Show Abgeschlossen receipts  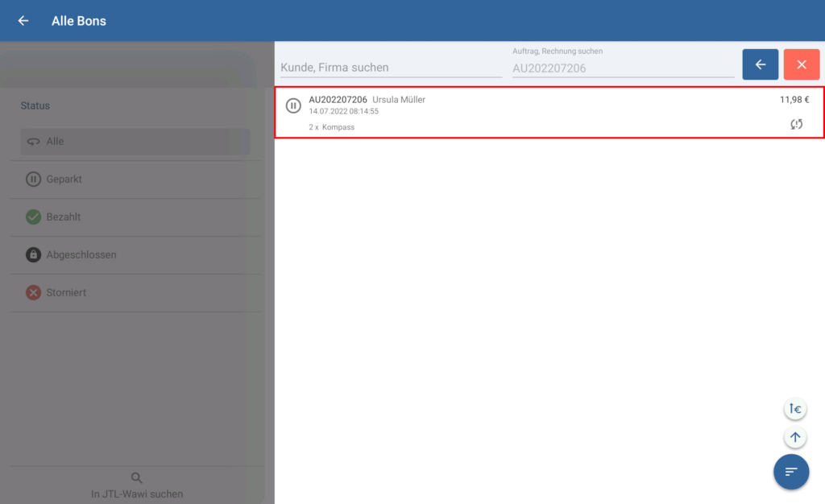tap(81, 255)
